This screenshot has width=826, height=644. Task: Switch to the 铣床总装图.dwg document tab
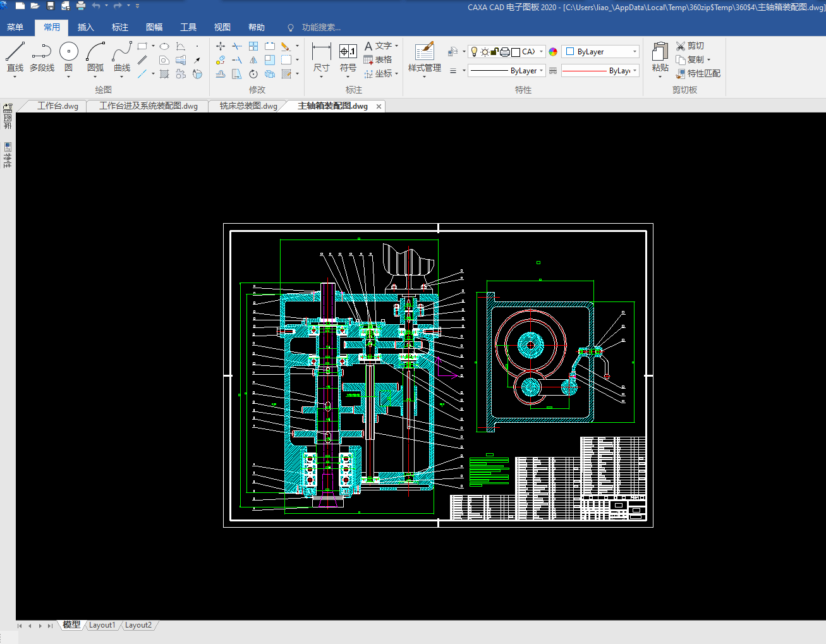point(248,106)
